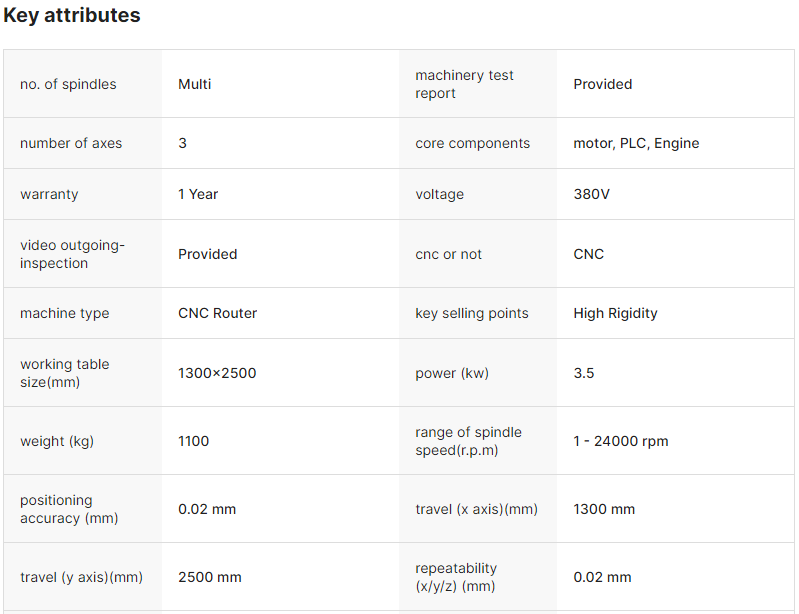
Task: Select the "1300 mm" x axis travel value
Action: [604, 509]
